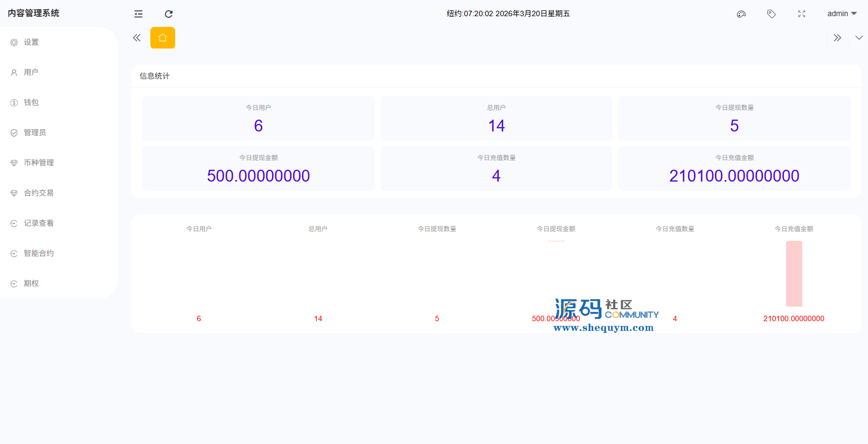
Task: Expand the tab options down-chevron
Action: coord(859,38)
